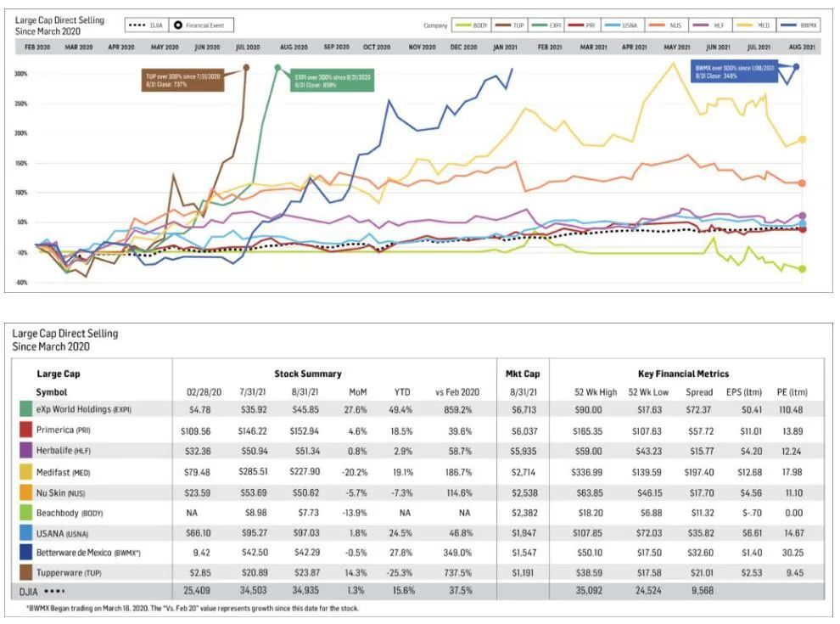Click the green EXPI over 300% callout

(332, 81)
